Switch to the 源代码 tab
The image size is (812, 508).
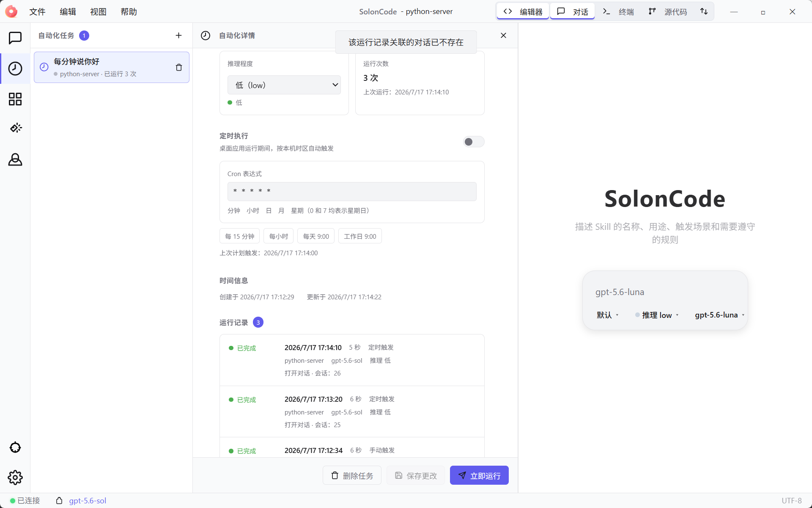tap(668, 11)
